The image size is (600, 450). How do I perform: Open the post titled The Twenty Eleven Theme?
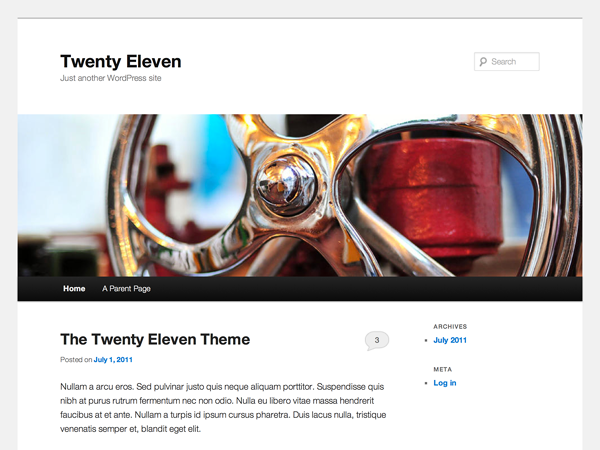(x=155, y=340)
